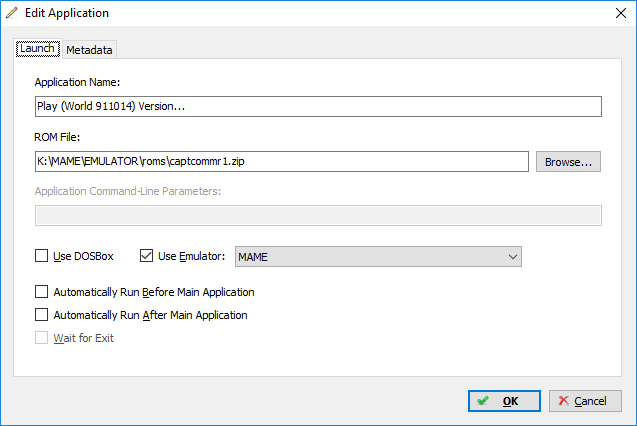Screen dimensions: 637x426
Task: Tick Automatically Run Before Main Application
Action: pyautogui.click(x=41, y=292)
